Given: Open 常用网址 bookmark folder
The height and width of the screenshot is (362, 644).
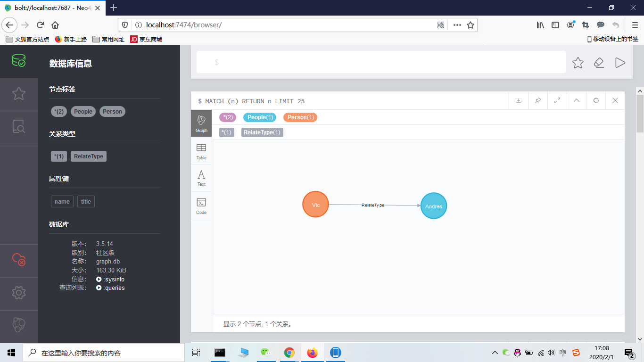Looking at the screenshot, I should tap(108, 39).
